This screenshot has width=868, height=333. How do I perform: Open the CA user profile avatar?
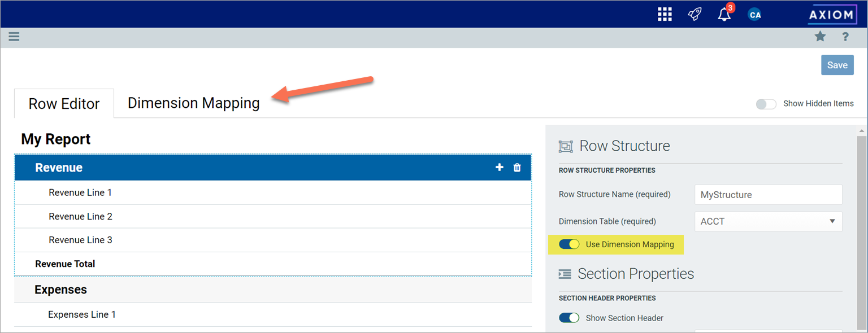pos(754,15)
